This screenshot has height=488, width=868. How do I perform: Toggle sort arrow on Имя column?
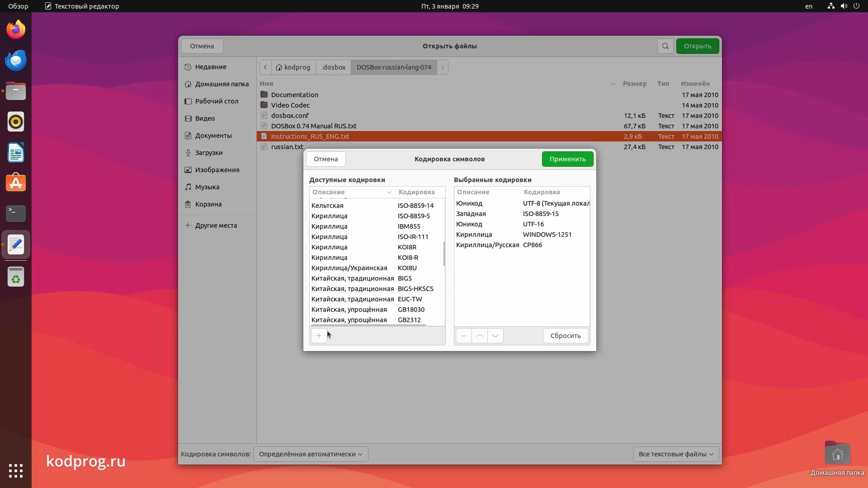(x=613, y=84)
